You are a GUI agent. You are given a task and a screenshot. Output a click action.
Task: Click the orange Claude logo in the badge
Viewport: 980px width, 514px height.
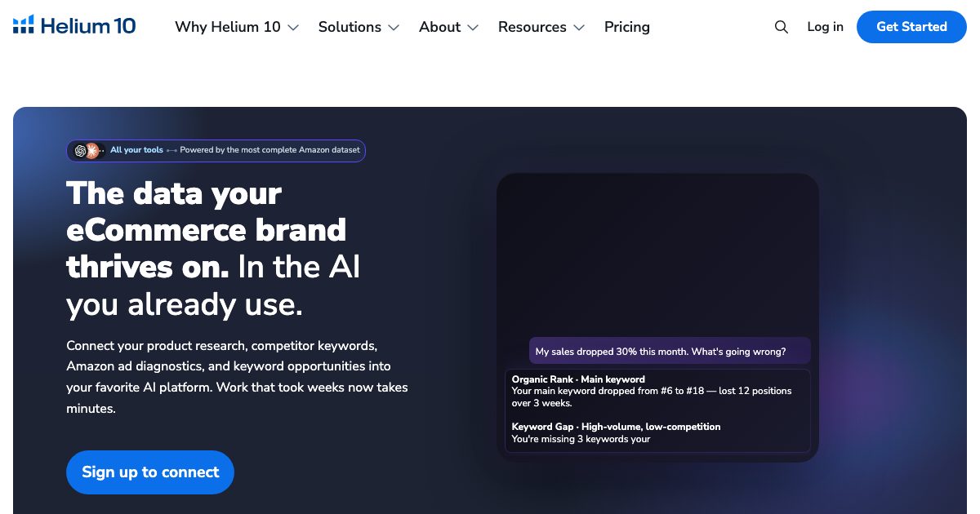[92, 151]
